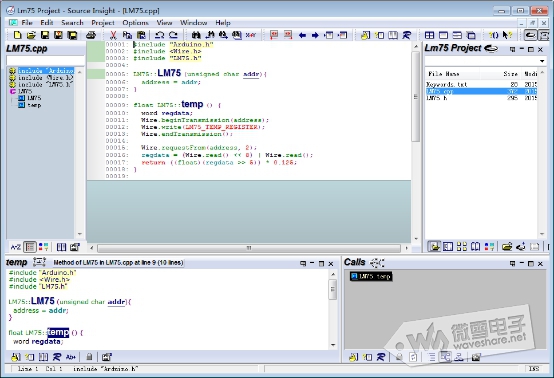The width and height of the screenshot is (554, 378).
Task: Click the Go Back blue arrow
Action: (302, 35)
